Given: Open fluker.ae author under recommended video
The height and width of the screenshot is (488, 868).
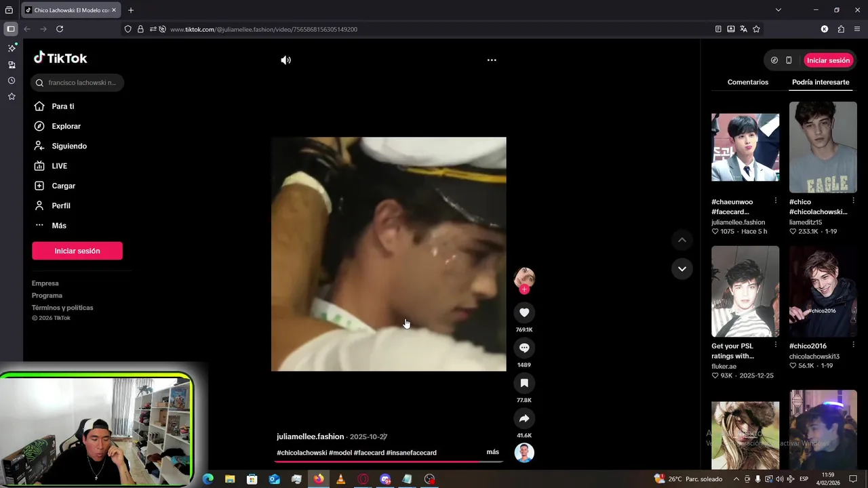Looking at the screenshot, I should (724, 367).
